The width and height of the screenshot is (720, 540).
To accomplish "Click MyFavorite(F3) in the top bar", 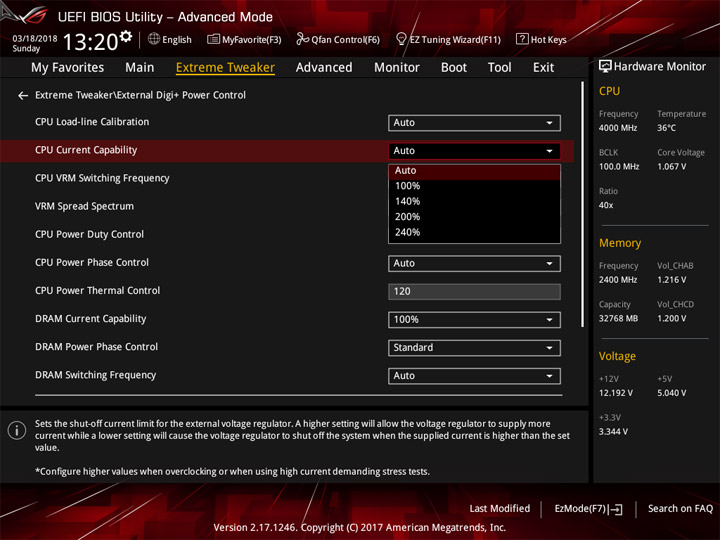I will click(244, 39).
